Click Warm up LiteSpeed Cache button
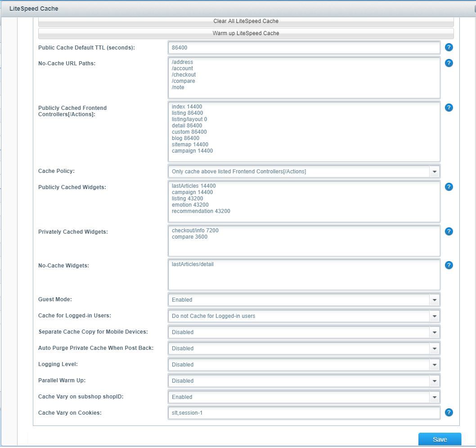Image resolution: width=476 pixels, height=448 pixels. (246, 33)
